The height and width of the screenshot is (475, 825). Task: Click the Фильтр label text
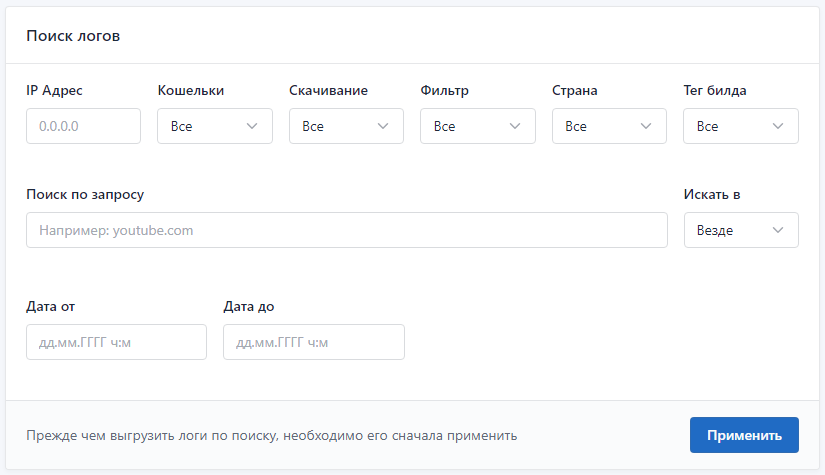(445, 90)
